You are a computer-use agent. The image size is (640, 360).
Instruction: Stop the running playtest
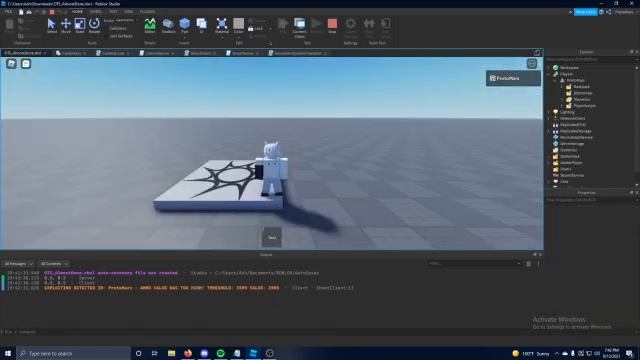pos(332,26)
